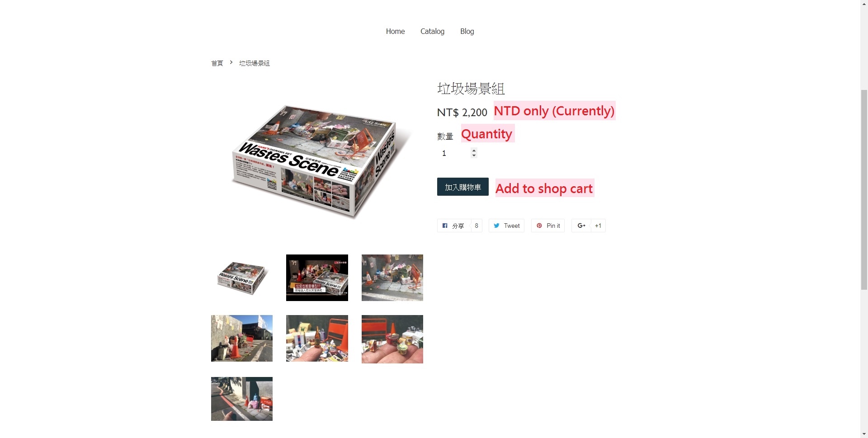Select the miniature cup noodles thumbnail
Viewport: 868px width, 438px height.
(x=392, y=339)
